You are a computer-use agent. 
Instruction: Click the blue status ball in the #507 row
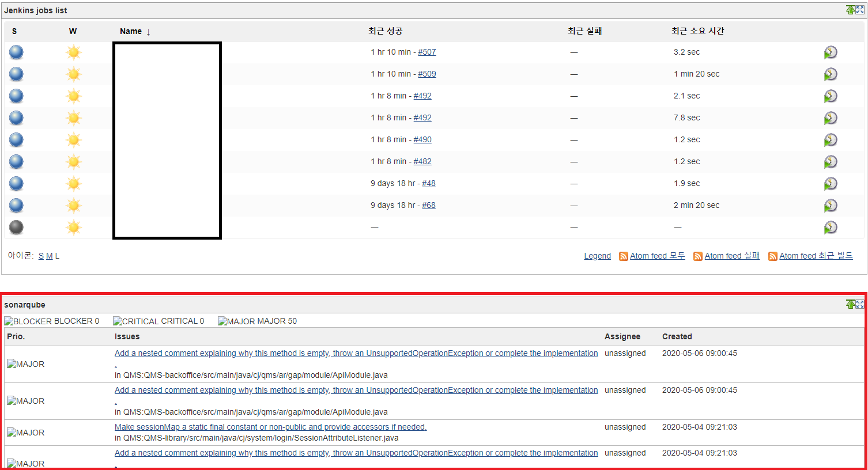pos(16,52)
